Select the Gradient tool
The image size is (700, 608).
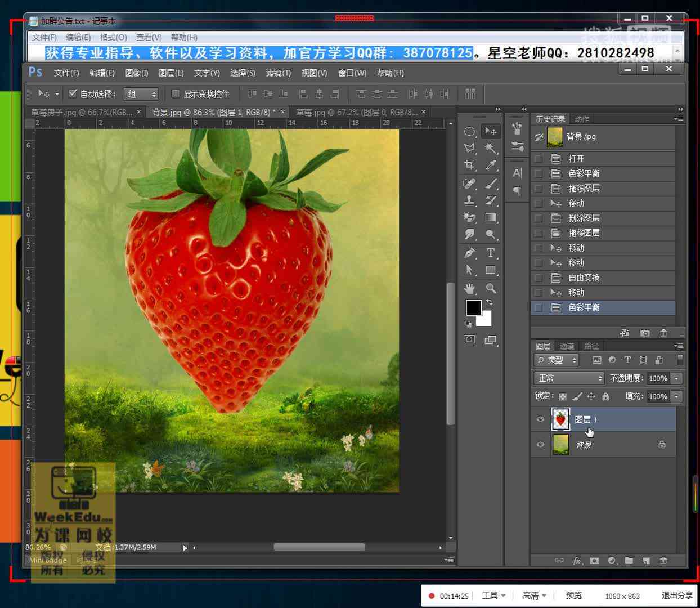491,217
